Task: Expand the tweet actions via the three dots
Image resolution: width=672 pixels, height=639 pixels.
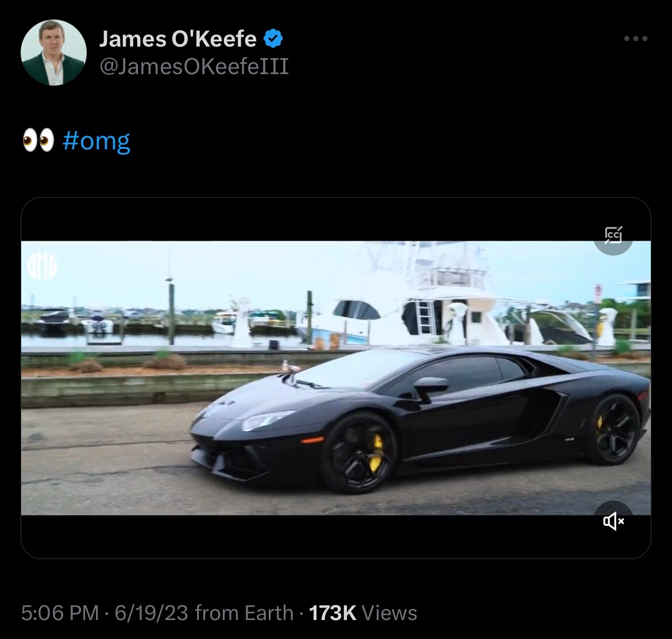Action: click(x=635, y=39)
